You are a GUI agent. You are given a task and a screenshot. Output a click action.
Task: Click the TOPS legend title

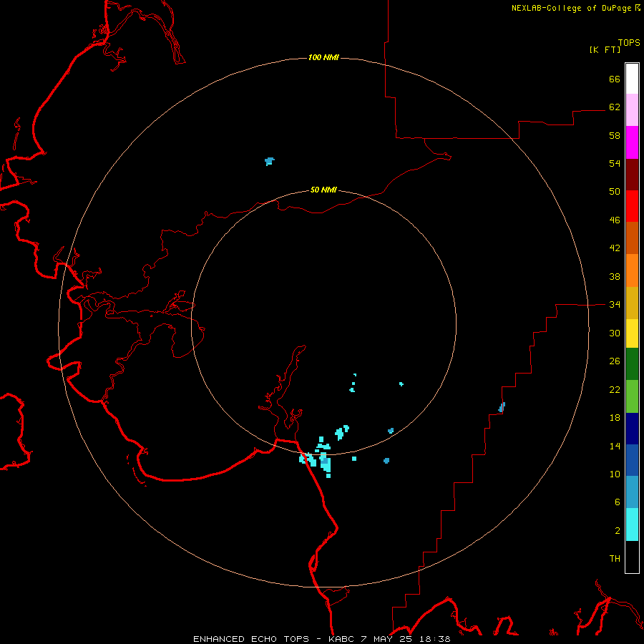629,43
